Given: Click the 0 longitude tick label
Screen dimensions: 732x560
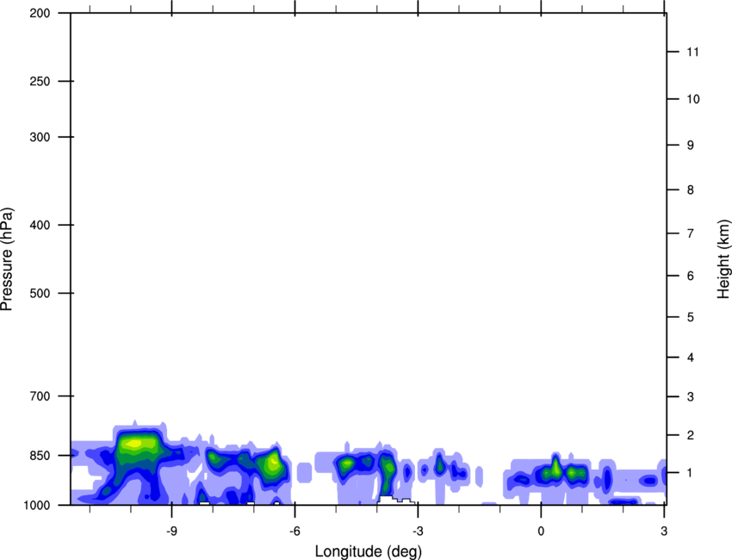Looking at the screenshot, I should pos(541,532).
